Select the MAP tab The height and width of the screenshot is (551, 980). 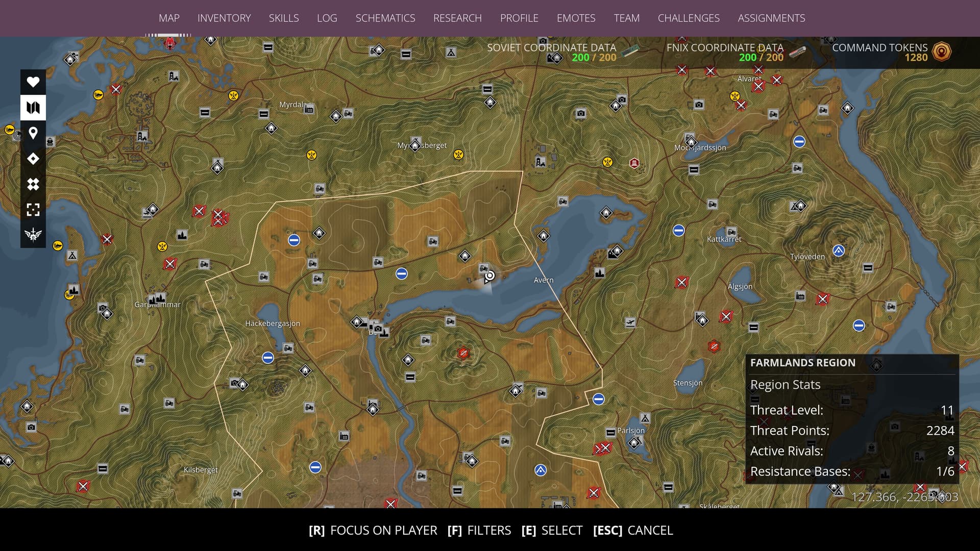(x=169, y=18)
